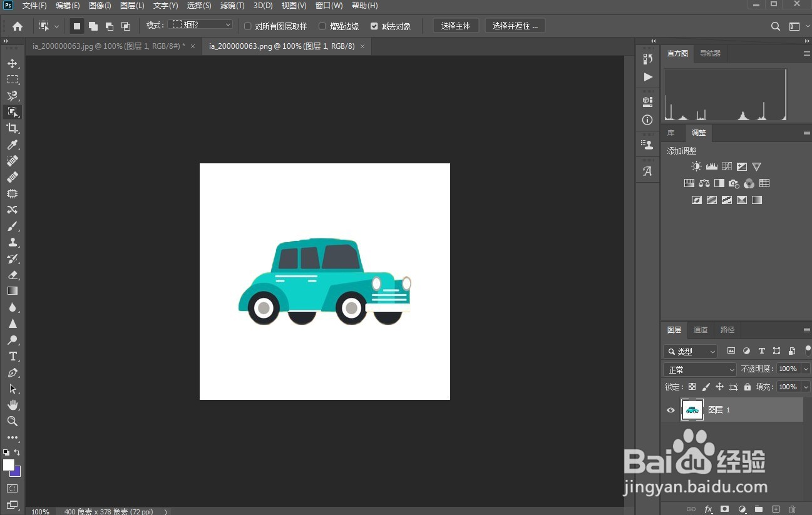Screen dimensions: 812x515
Task: Switch to the 路径 tab
Action: pos(727,330)
